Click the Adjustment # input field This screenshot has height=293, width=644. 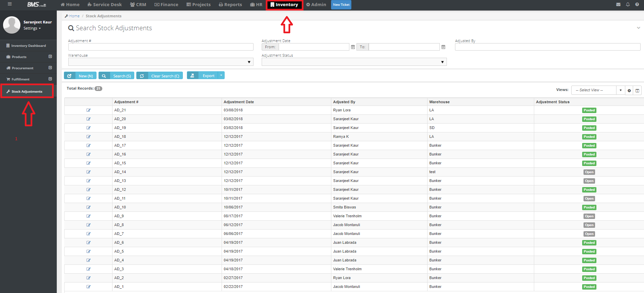[x=161, y=47]
